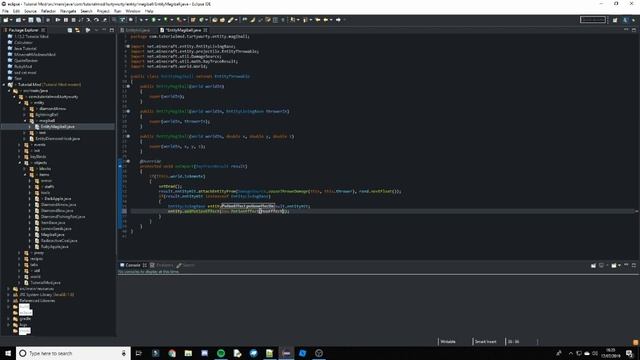The image size is (640, 360).
Task: Expand the JRE System Library node
Action: click(x=9, y=295)
